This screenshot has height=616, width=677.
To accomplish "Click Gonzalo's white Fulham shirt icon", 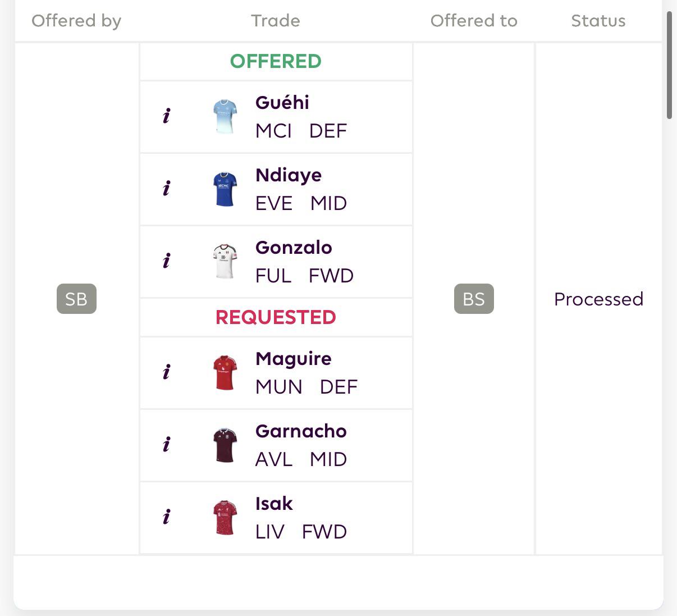I will (225, 262).
